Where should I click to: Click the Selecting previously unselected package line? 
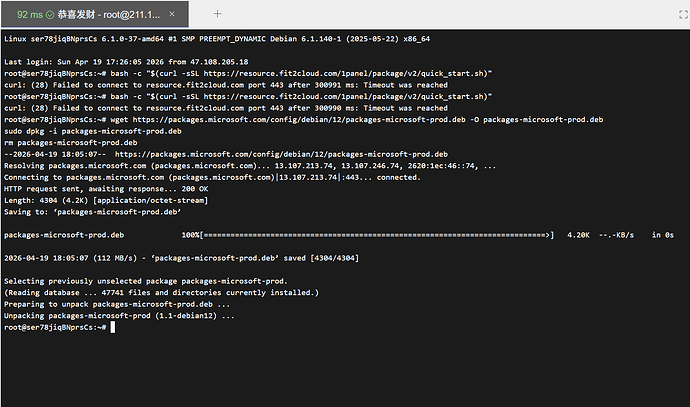point(145,282)
